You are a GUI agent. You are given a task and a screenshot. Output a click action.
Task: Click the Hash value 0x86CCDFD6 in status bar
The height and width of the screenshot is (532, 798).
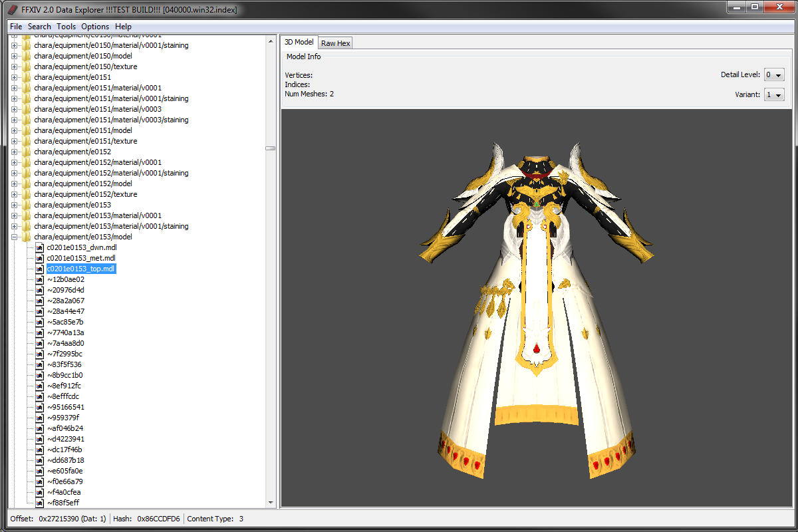(158, 519)
